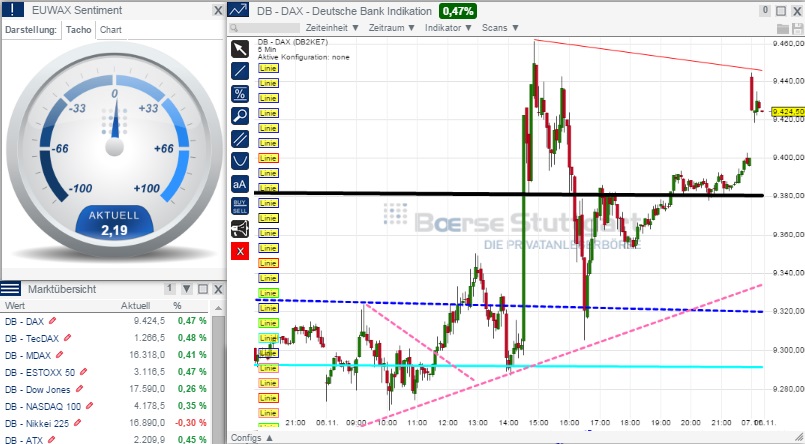Click the yellow price label 9.424,50 on axis

[x=788, y=111]
